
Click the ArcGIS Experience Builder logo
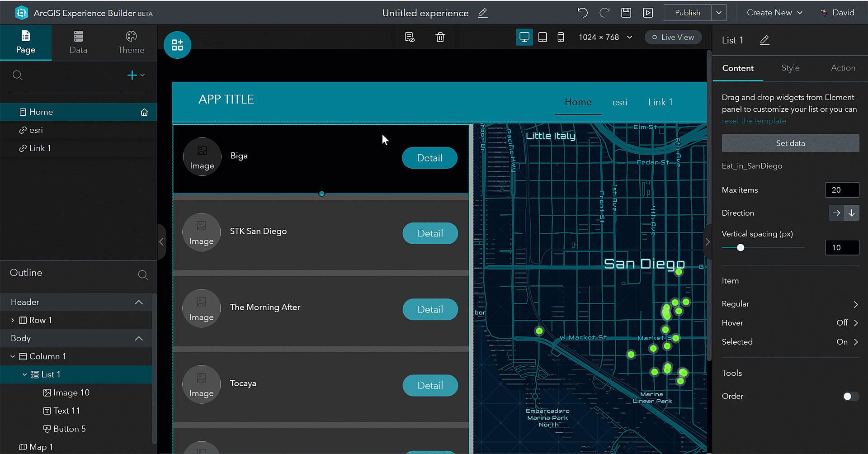click(x=21, y=13)
